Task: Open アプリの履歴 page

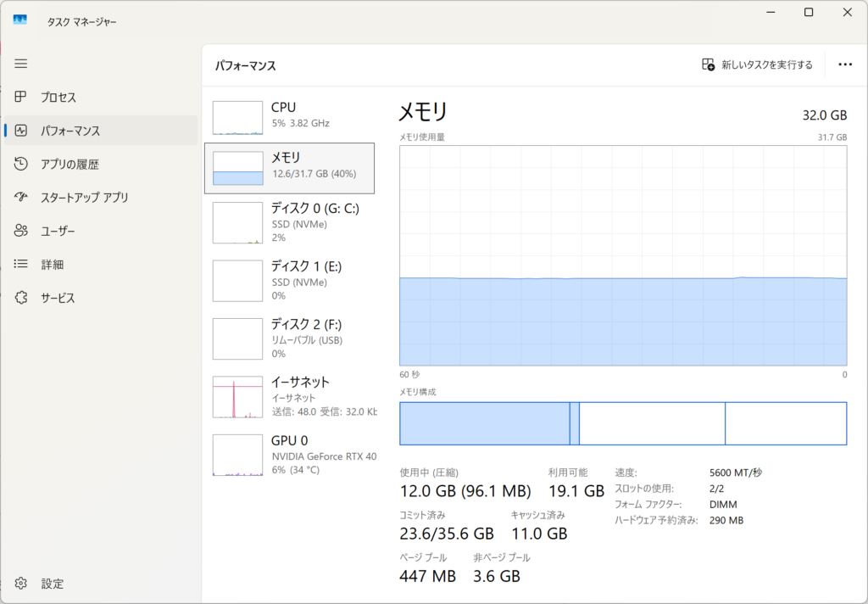Action: point(101,164)
